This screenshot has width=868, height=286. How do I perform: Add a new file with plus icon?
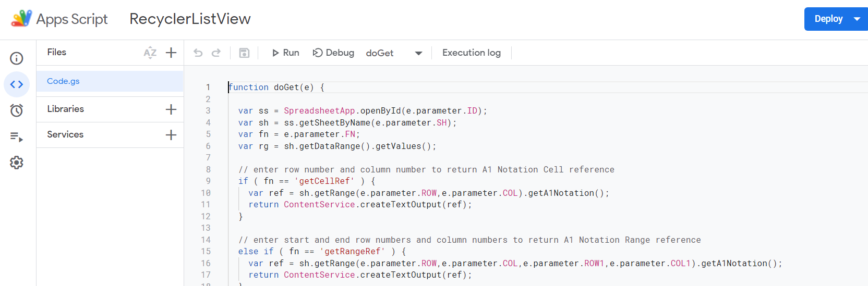click(171, 53)
